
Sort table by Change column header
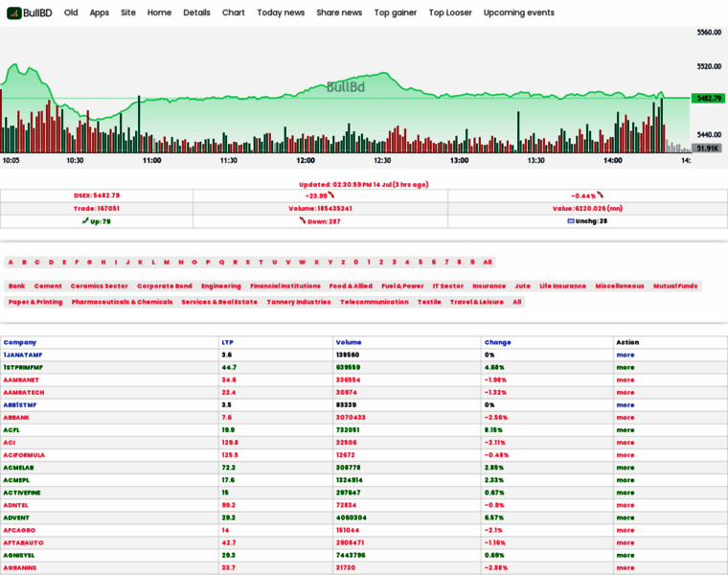click(x=497, y=342)
